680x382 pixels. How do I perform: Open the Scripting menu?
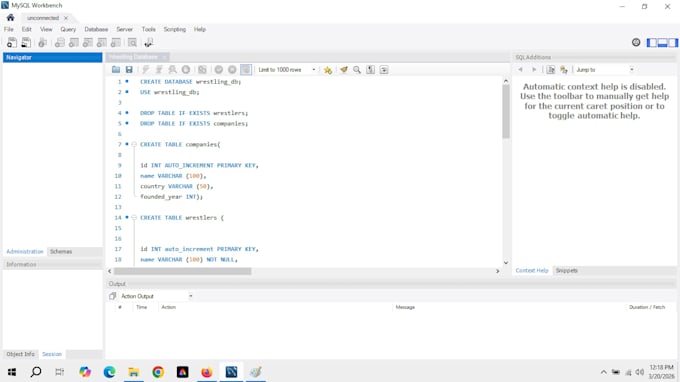tap(175, 29)
